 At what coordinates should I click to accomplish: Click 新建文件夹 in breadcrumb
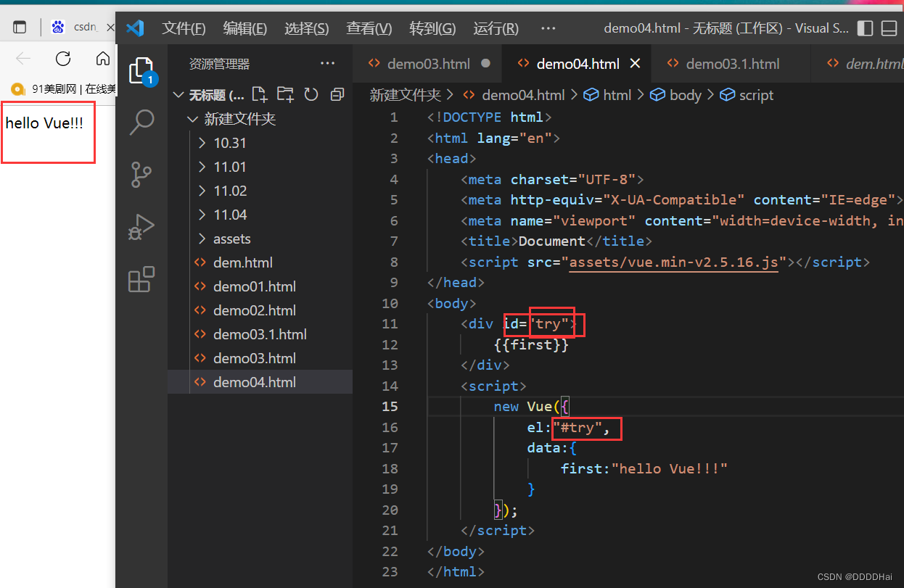[405, 95]
